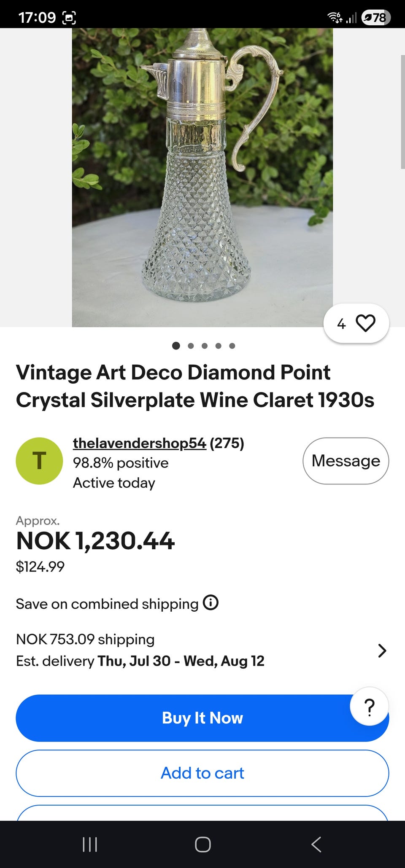Tap the battery indicator in status bar
The width and height of the screenshot is (405, 868).
pos(376,17)
